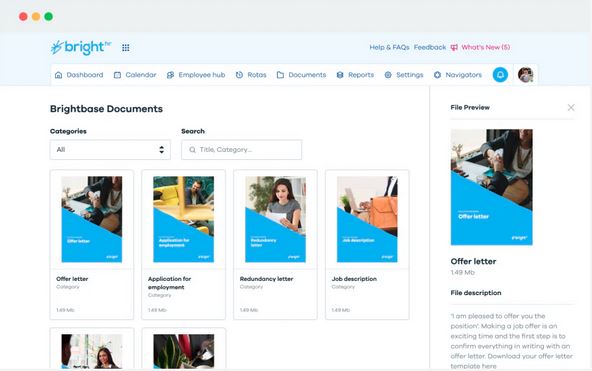Select the Application for employment thumbnail
Image resolution: width=592 pixels, height=371 pixels.
point(183,219)
